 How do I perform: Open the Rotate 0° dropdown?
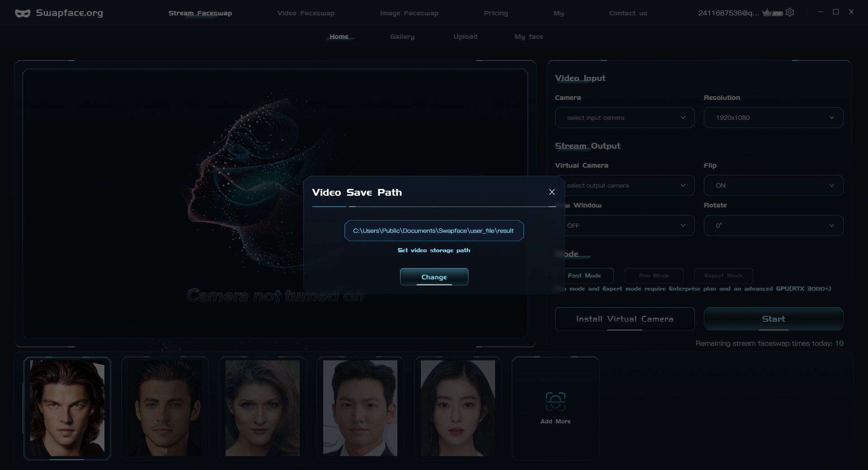(x=773, y=226)
